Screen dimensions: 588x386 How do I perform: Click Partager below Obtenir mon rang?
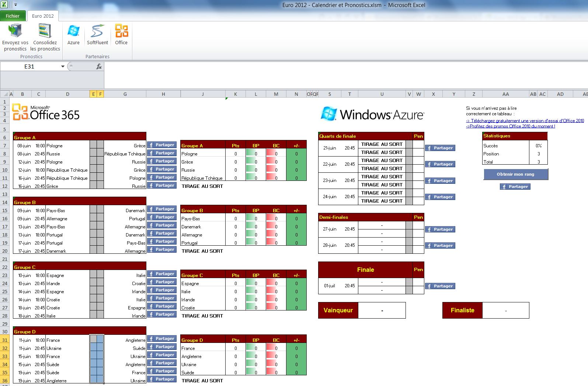(515, 187)
